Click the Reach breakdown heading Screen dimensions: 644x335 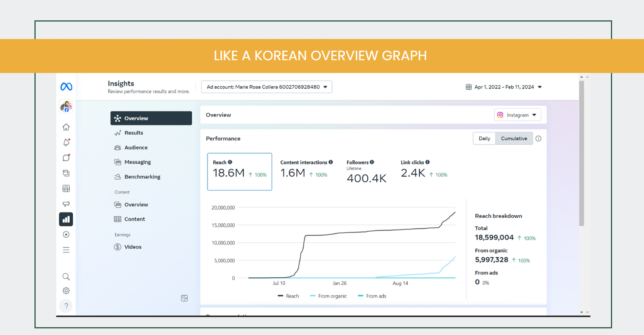coord(499,216)
